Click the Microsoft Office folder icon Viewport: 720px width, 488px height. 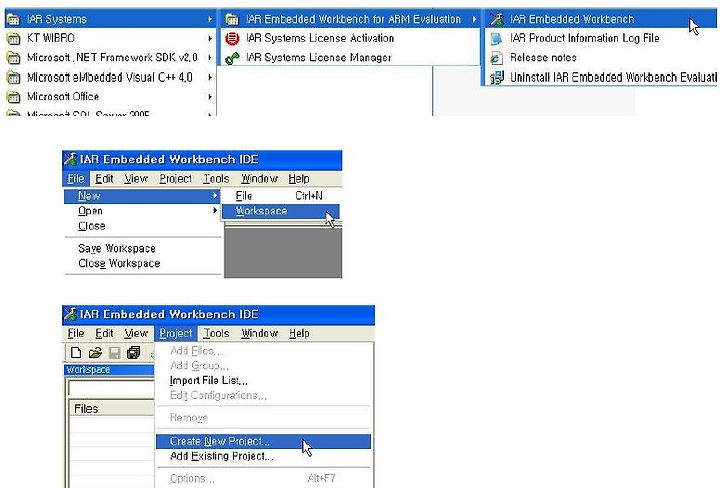pyautogui.click(x=13, y=97)
